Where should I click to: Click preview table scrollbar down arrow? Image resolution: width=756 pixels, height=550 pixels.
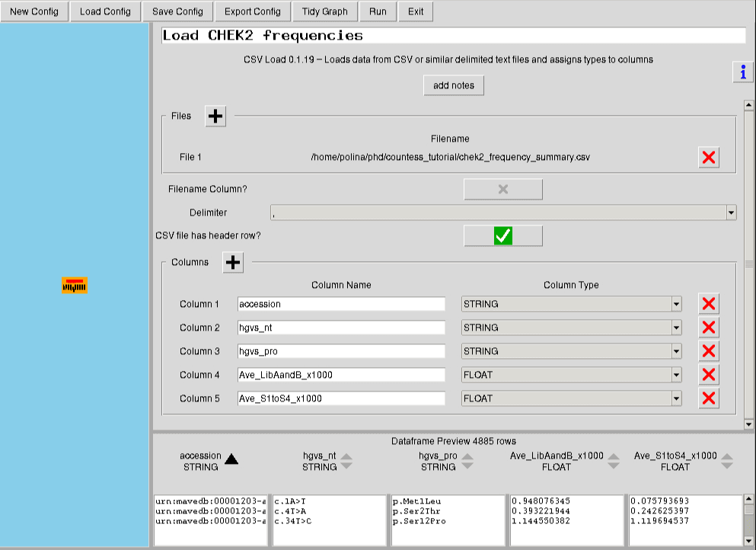coord(749,541)
